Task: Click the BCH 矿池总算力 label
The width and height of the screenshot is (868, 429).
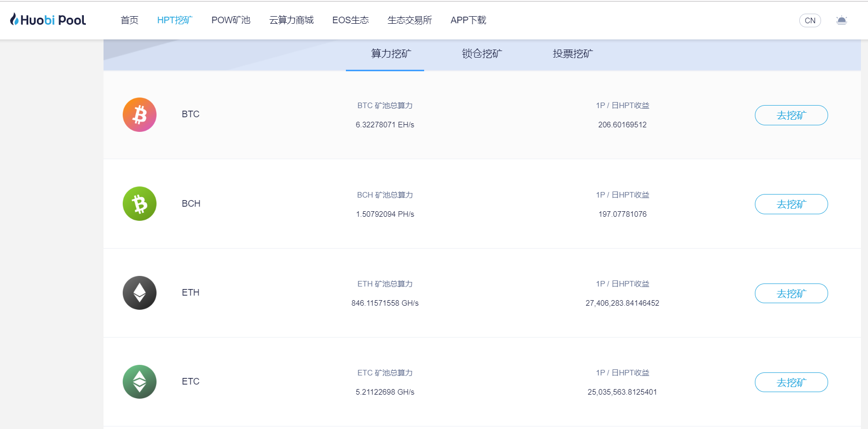Action: click(385, 195)
